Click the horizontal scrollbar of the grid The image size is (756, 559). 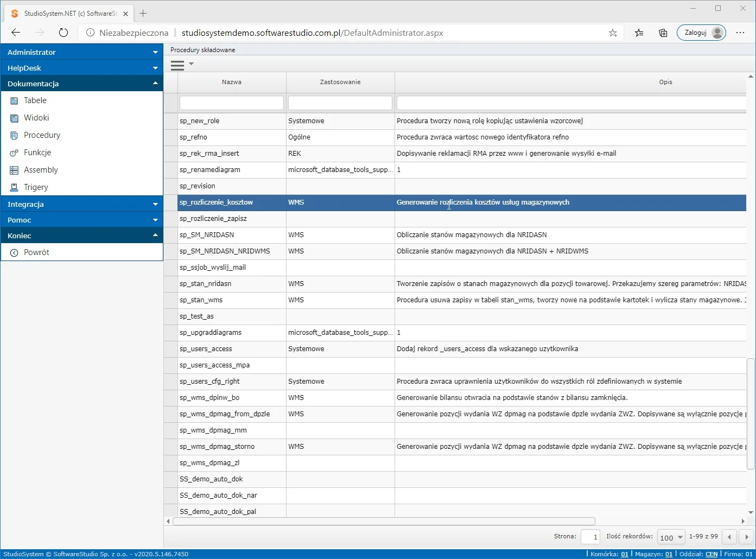click(384, 521)
